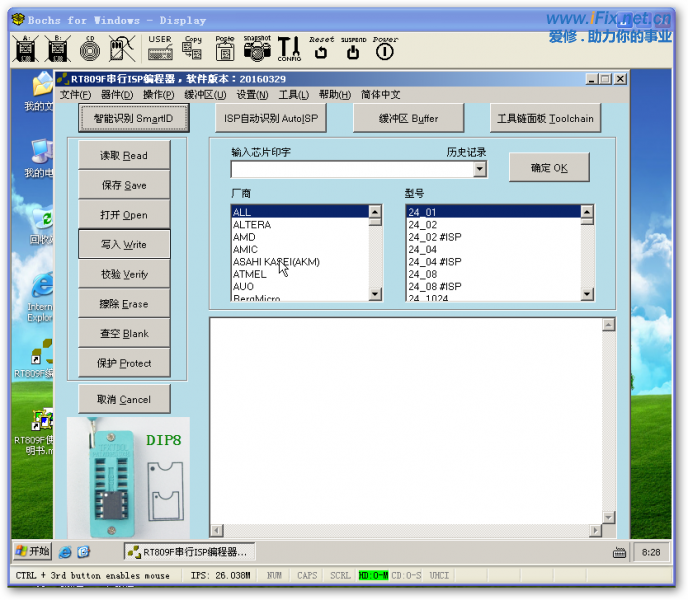This screenshot has width=688, height=600.
Task: Select ATMEL in the manufacturer list
Action: (x=250, y=274)
